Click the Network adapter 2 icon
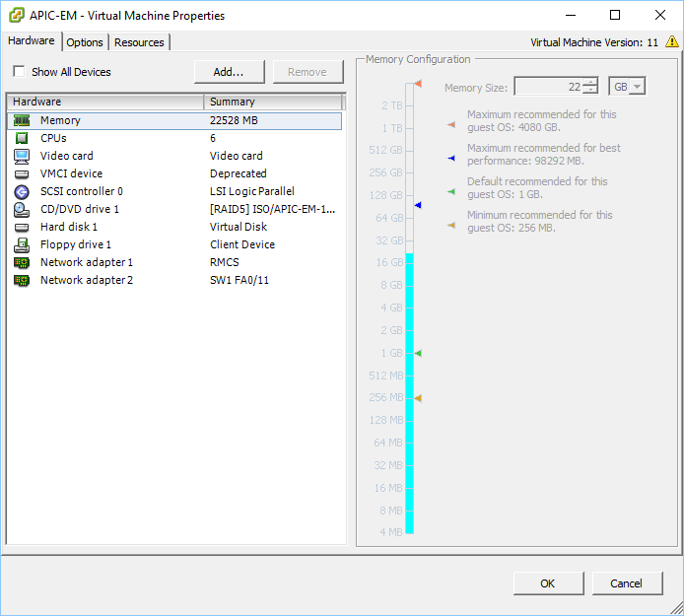684x616 pixels. [22, 281]
